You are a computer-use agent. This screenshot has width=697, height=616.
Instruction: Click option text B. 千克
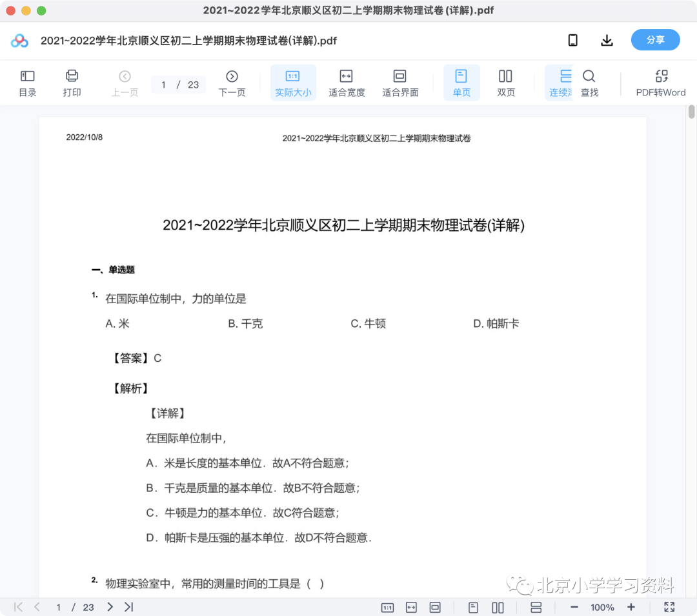(245, 323)
